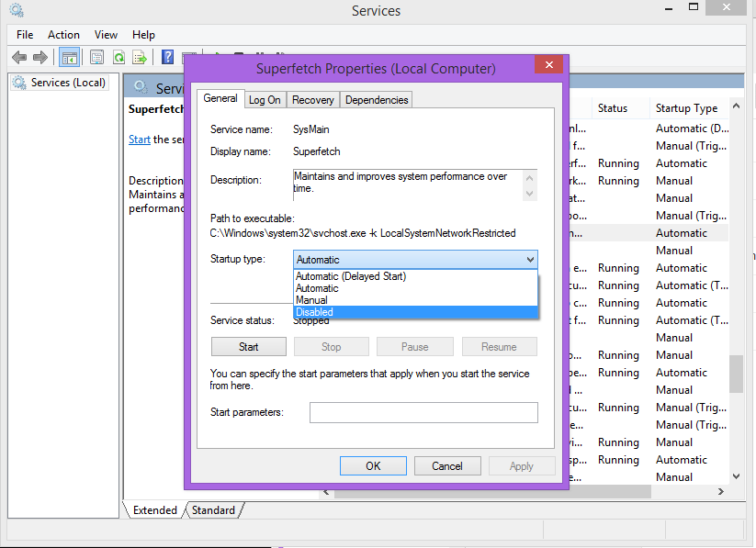
Task: Choose Automatic (Delayed Start) option
Action: 415,276
